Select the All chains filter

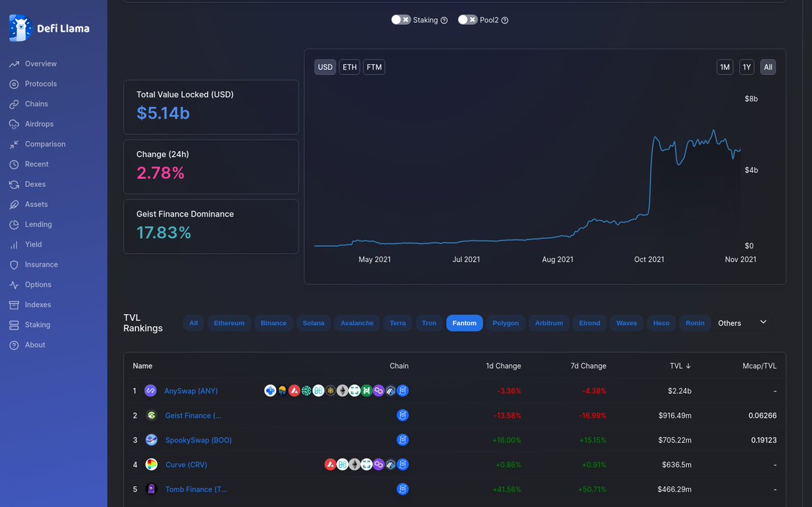[x=194, y=323]
